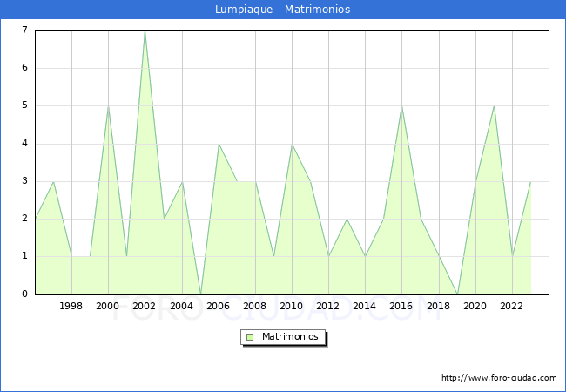Image resolution: width=566 pixels, height=392 pixels.
Task: Select the 2012 x-axis label
Action: (327, 306)
